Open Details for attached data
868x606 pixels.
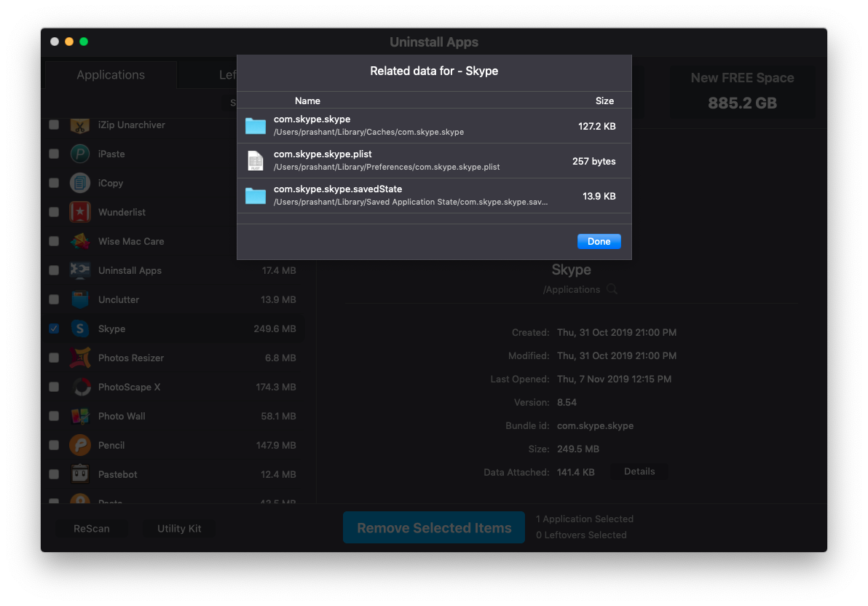[639, 471]
